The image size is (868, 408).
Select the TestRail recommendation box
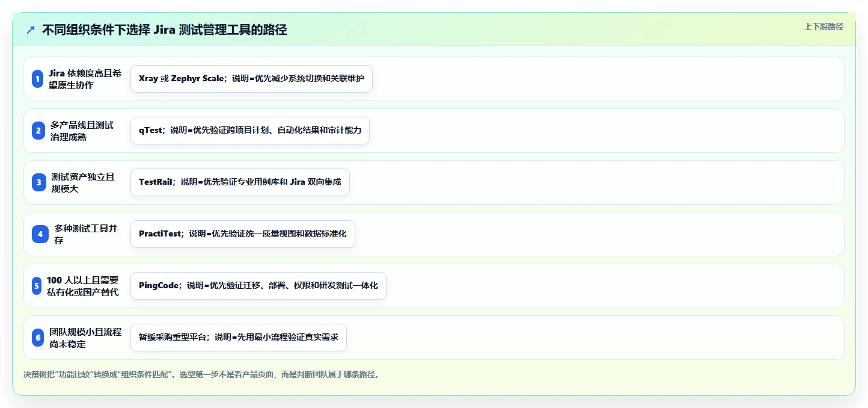[x=240, y=182]
